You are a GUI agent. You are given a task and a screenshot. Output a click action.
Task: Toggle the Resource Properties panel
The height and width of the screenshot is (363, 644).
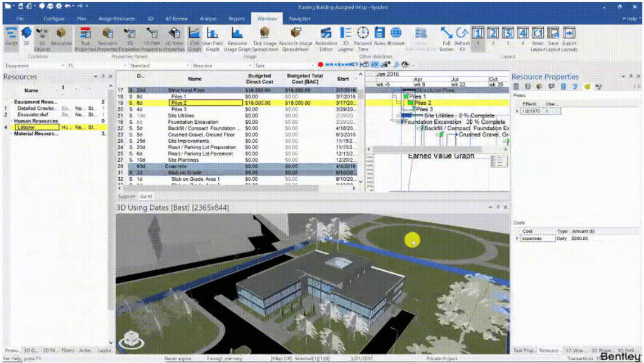(x=107, y=39)
